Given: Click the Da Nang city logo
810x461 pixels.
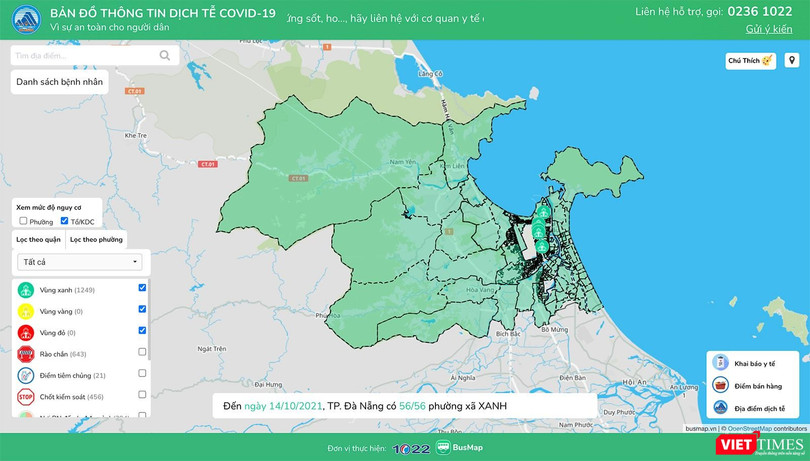Looking at the screenshot, I should [23, 19].
